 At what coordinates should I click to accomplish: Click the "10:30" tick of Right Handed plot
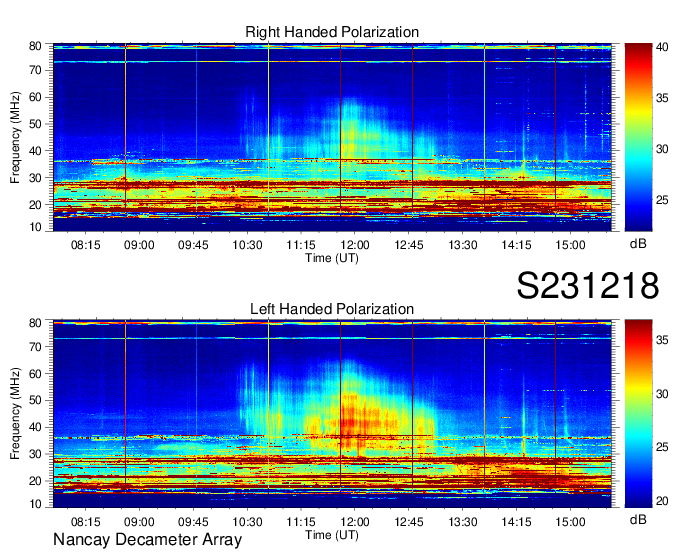tap(247, 245)
